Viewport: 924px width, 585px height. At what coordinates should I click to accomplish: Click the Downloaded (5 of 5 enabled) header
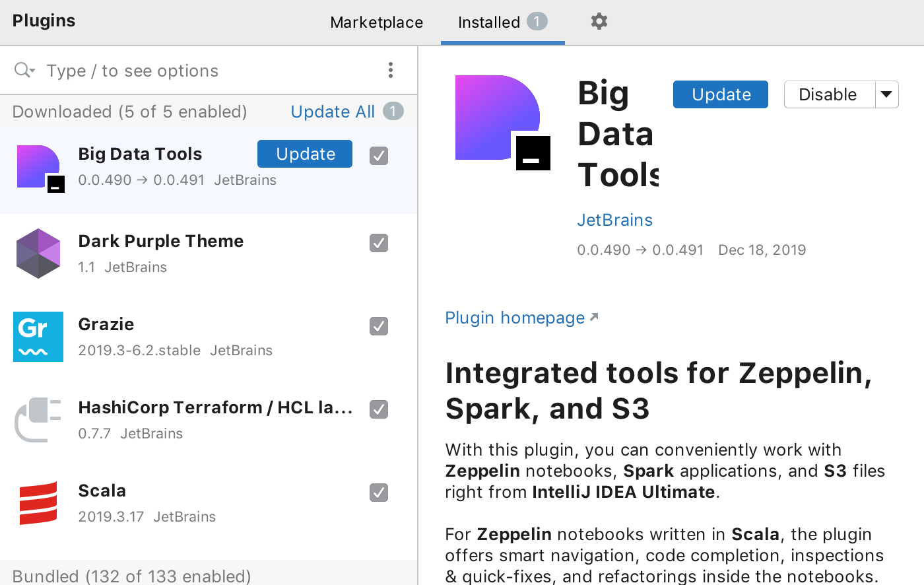click(129, 112)
